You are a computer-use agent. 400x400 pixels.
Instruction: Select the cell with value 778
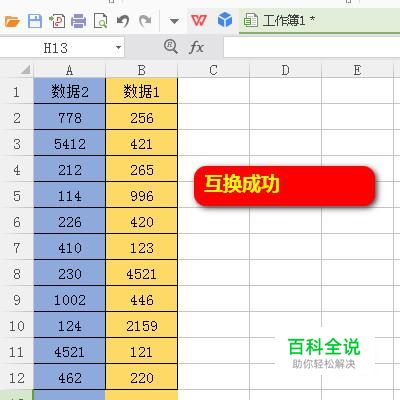click(x=69, y=118)
